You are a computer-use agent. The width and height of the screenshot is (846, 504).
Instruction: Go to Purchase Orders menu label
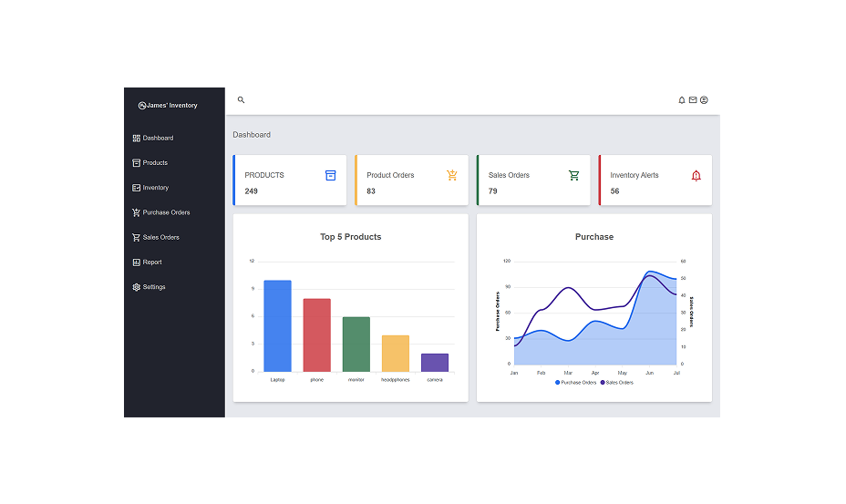pos(166,212)
